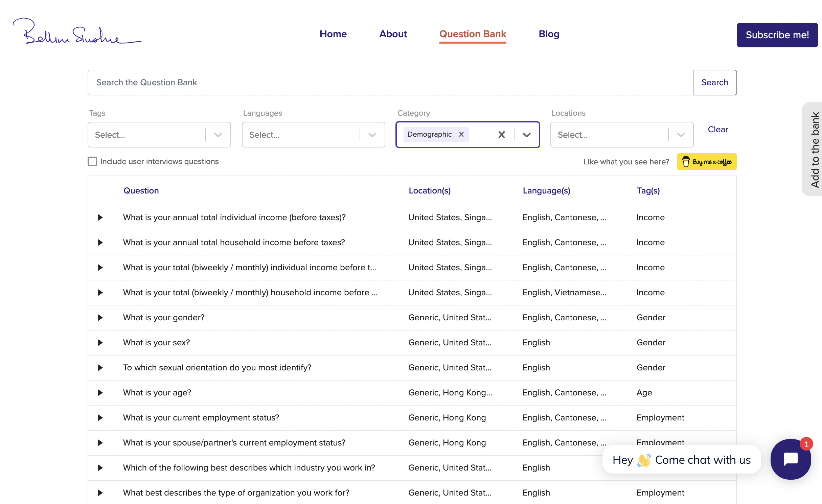The image size is (822, 504).
Task: Click the Location(s) column header
Action: coord(430,190)
